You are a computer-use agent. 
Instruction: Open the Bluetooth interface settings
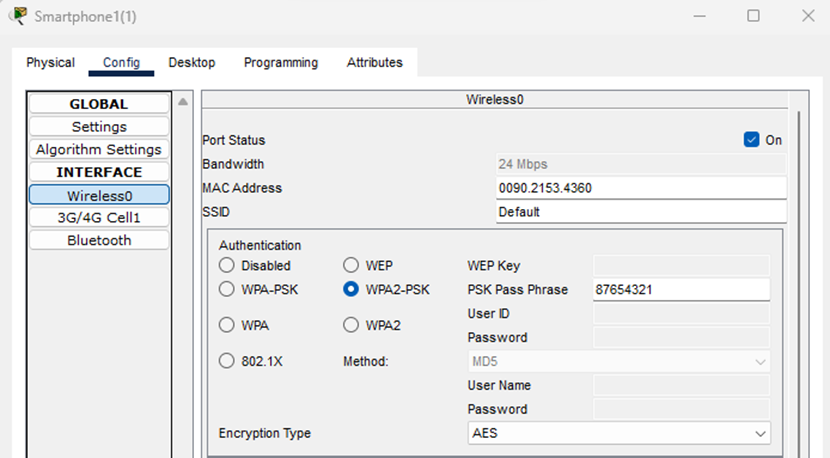[x=99, y=240]
